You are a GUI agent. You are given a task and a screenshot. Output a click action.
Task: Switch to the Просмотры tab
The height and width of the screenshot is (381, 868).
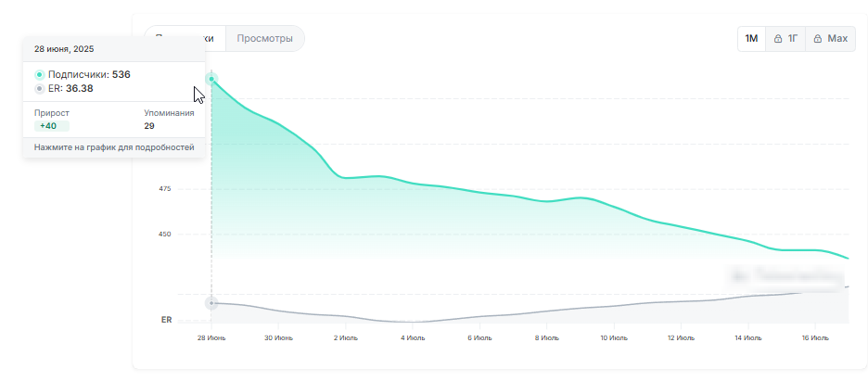point(264,39)
